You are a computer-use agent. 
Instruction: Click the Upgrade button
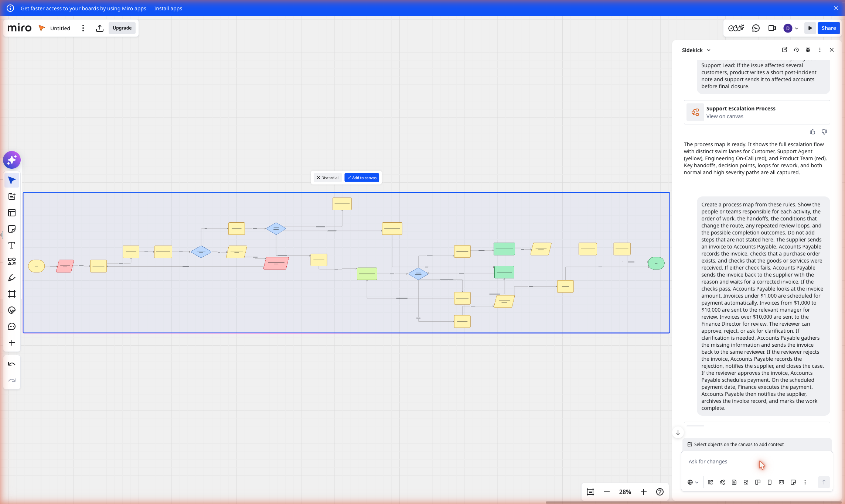pyautogui.click(x=122, y=28)
